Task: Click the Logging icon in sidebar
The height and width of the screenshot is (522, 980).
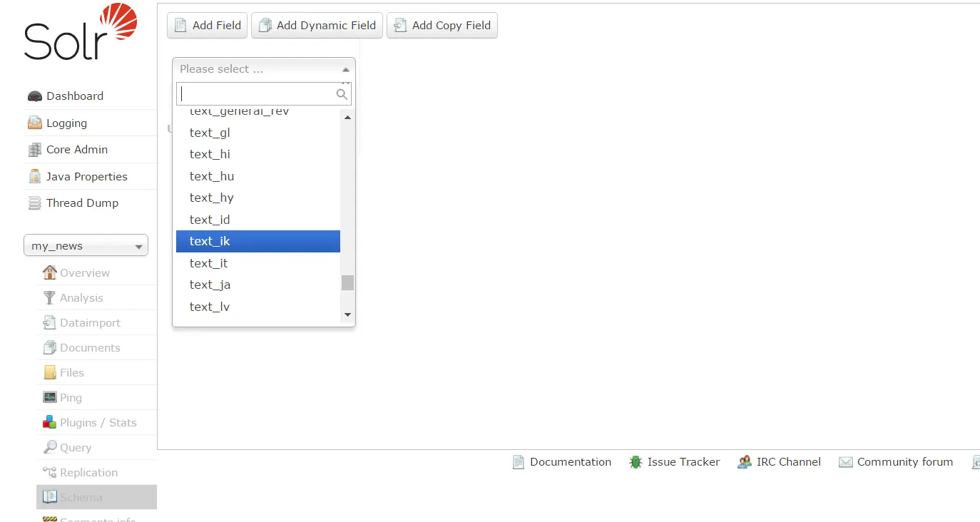Action: click(x=35, y=123)
